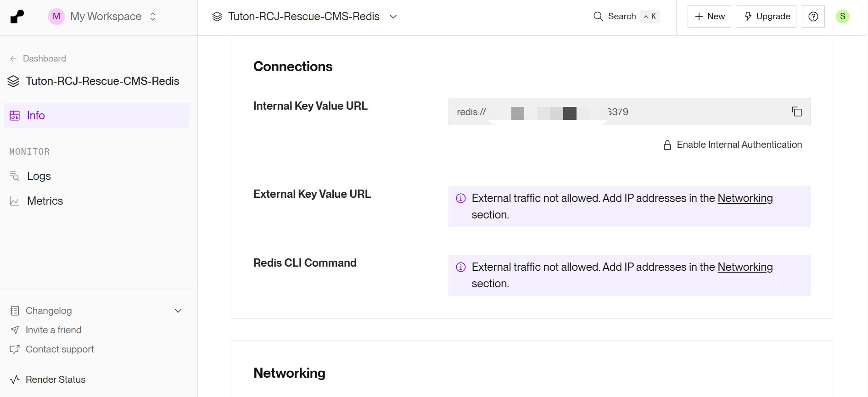
Task: Open the user avatar S menu
Action: tap(842, 17)
